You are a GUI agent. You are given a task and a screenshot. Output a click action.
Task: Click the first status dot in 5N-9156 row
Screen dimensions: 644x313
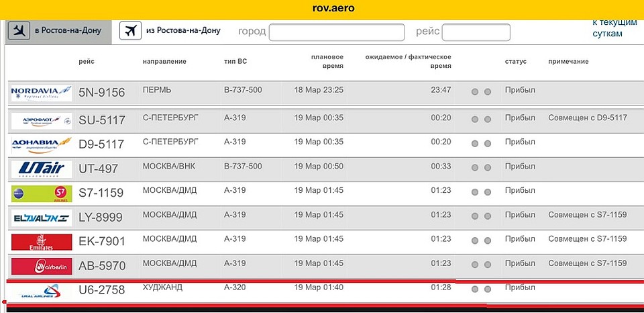tap(475, 92)
